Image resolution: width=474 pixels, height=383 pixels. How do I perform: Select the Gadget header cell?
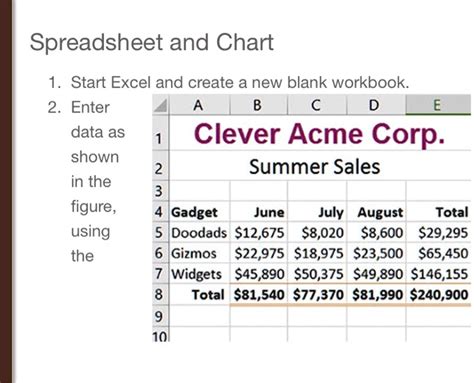pos(199,212)
